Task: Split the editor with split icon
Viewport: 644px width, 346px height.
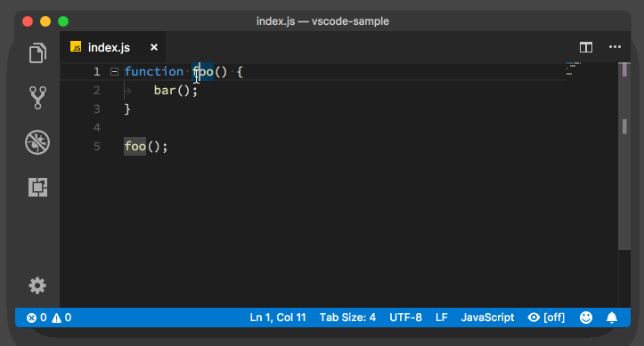Action: (x=586, y=47)
